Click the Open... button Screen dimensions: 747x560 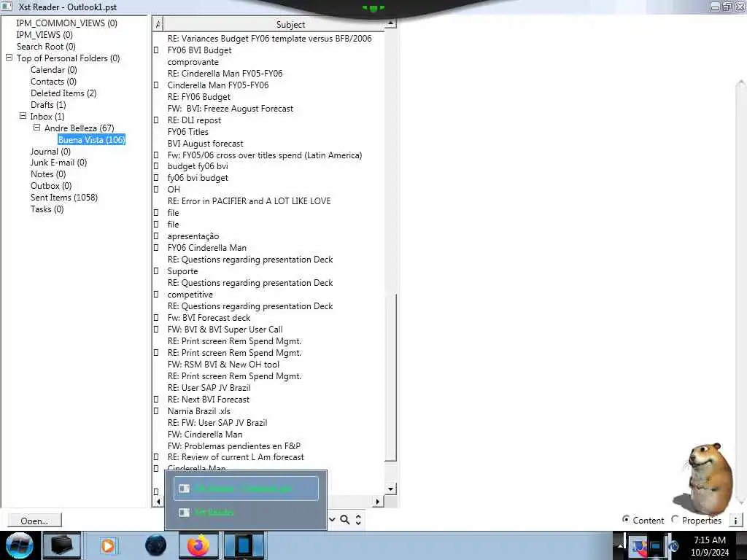[x=35, y=521]
